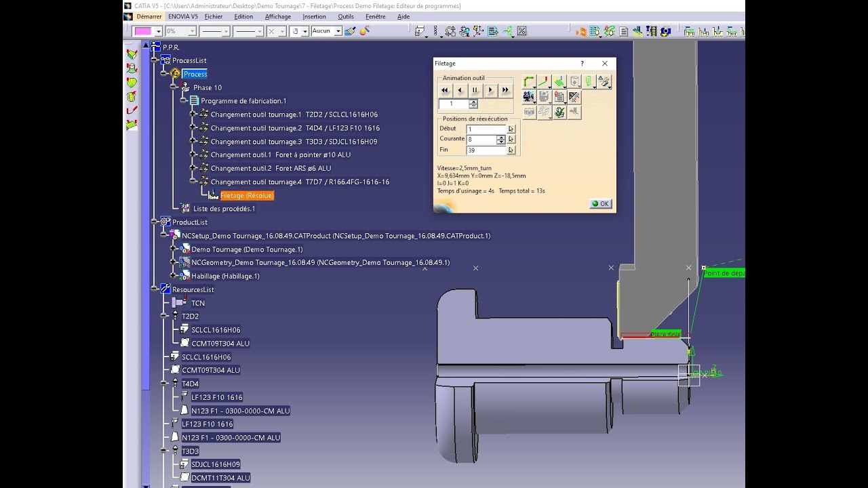Screen dimensions: 868x488
Task: Click the green paperclip icon in Filetage
Action: pos(589,82)
